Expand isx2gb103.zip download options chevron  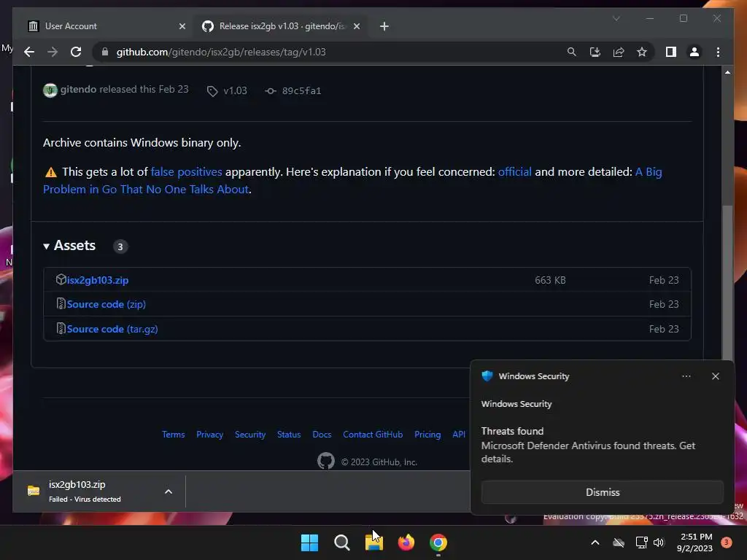point(169,491)
